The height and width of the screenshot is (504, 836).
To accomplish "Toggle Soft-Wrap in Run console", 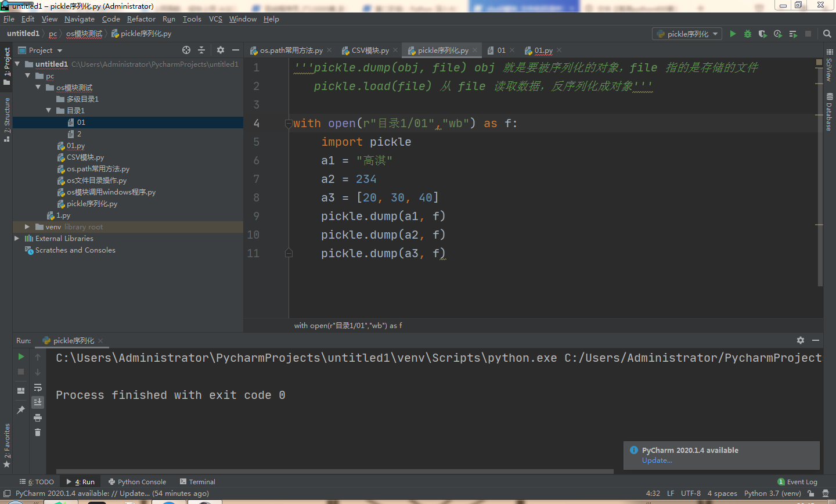I will [x=38, y=387].
